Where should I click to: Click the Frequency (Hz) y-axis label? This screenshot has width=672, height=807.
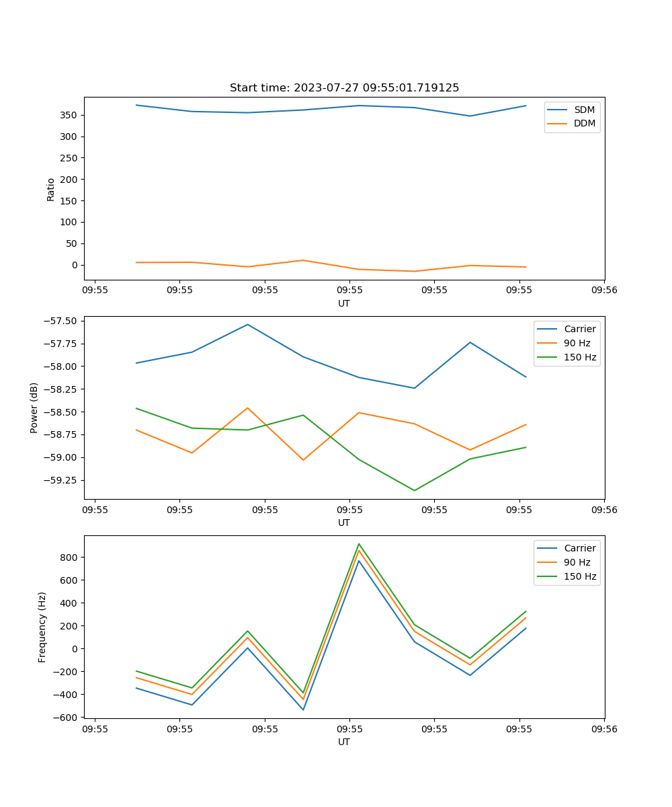42,627
